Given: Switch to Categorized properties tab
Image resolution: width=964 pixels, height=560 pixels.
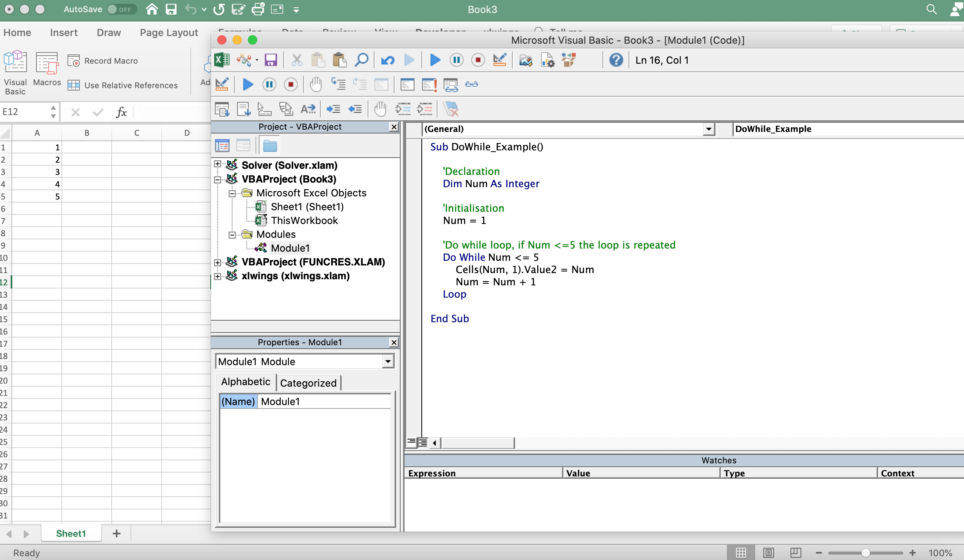Looking at the screenshot, I should [x=308, y=383].
